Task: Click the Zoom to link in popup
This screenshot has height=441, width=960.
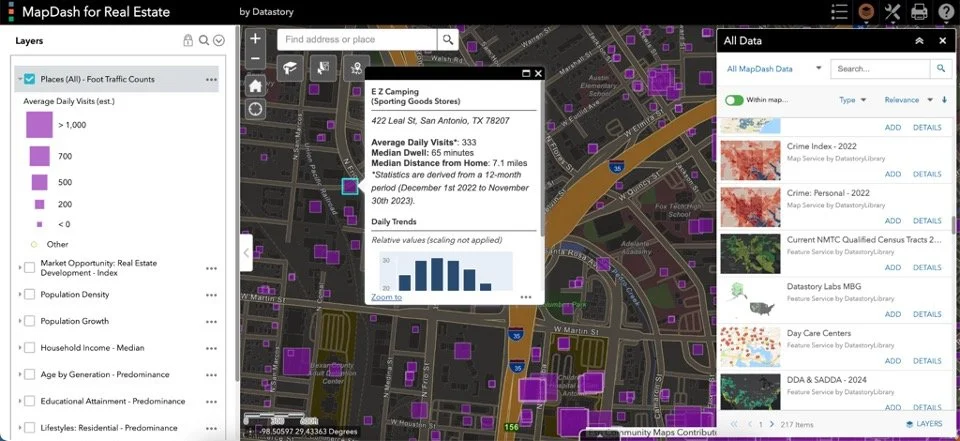Action: coord(386,297)
